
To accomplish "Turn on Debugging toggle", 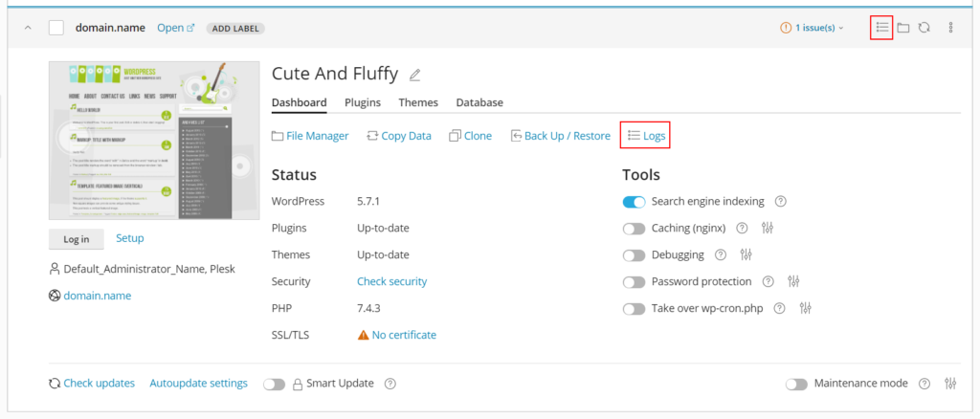I will click(x=634, y=254).
